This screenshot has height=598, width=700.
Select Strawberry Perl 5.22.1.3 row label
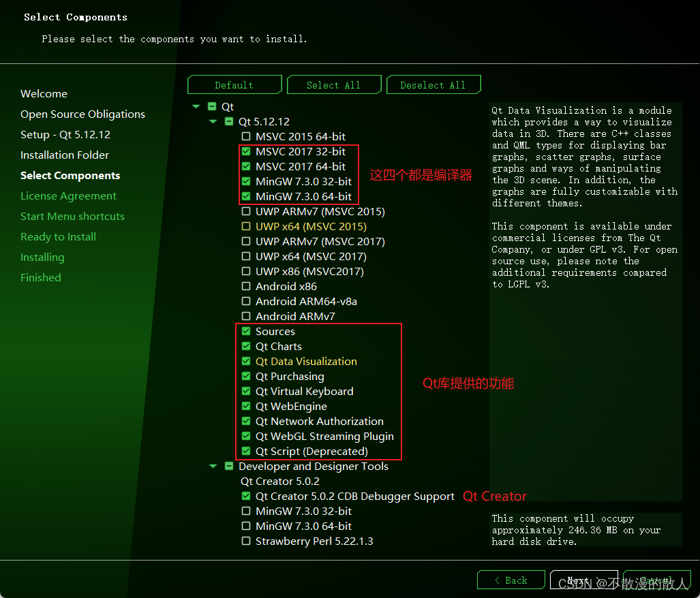[x=314, y=541]
